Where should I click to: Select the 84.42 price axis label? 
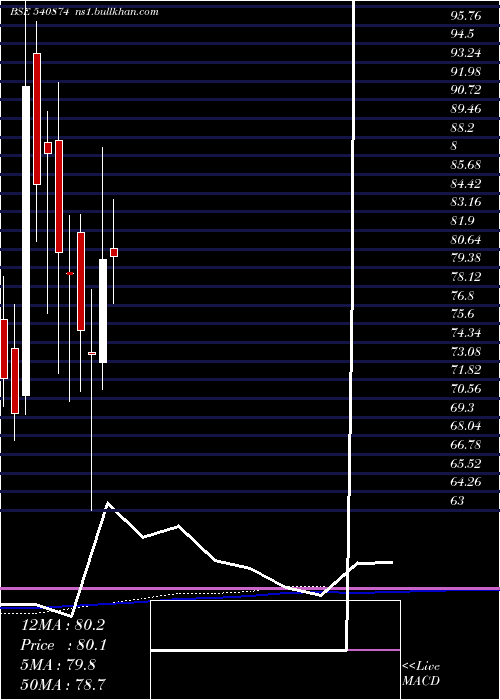click(466, 184)
